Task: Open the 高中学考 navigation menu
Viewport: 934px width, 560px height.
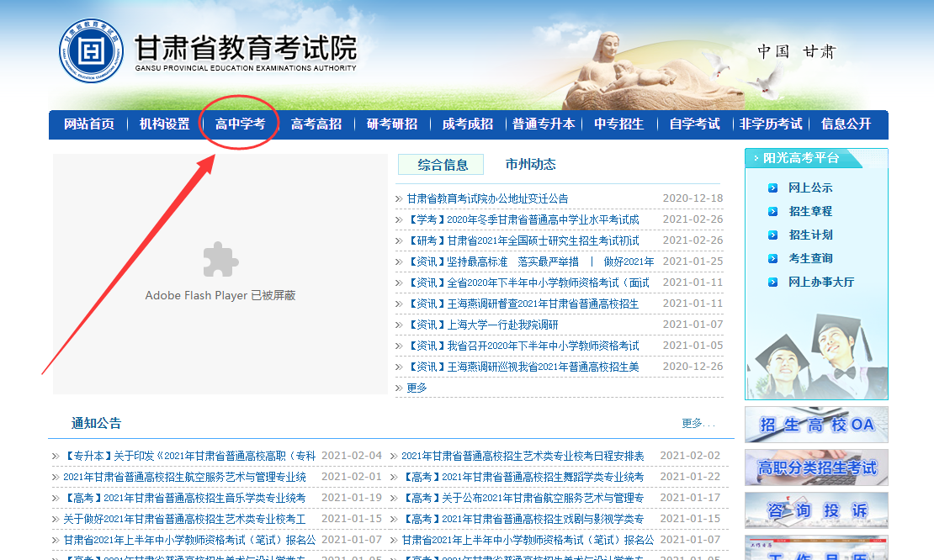Action: coord(240,124)
